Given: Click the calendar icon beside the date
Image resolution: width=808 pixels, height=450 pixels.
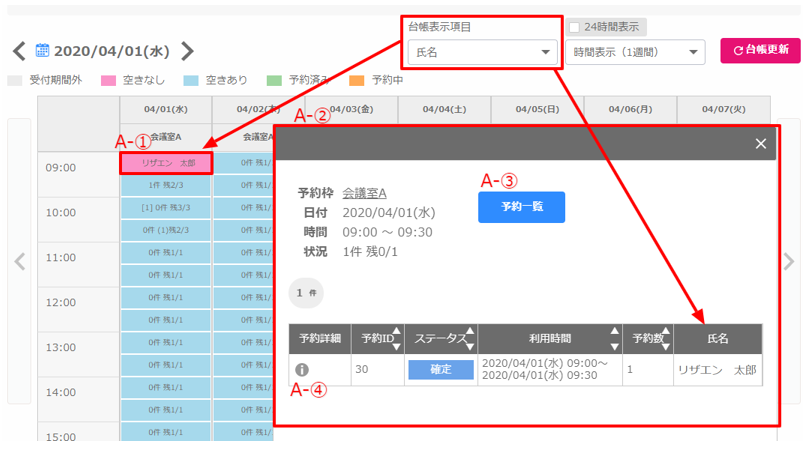Looking at the screenshot, I should [42, 51].
